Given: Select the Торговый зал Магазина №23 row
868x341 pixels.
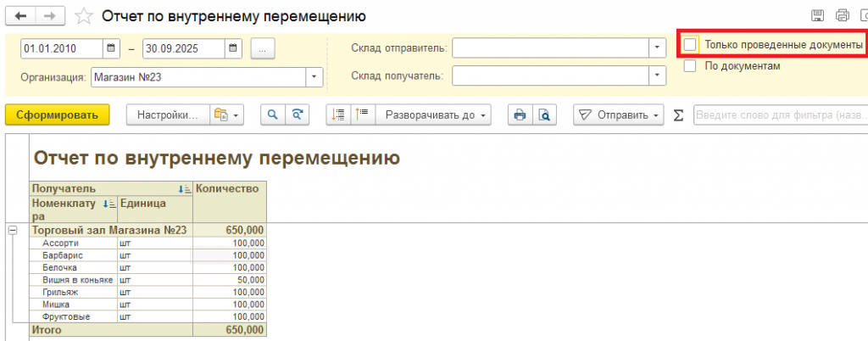Looking at the screenshot, I should click(x=148, y=230).
